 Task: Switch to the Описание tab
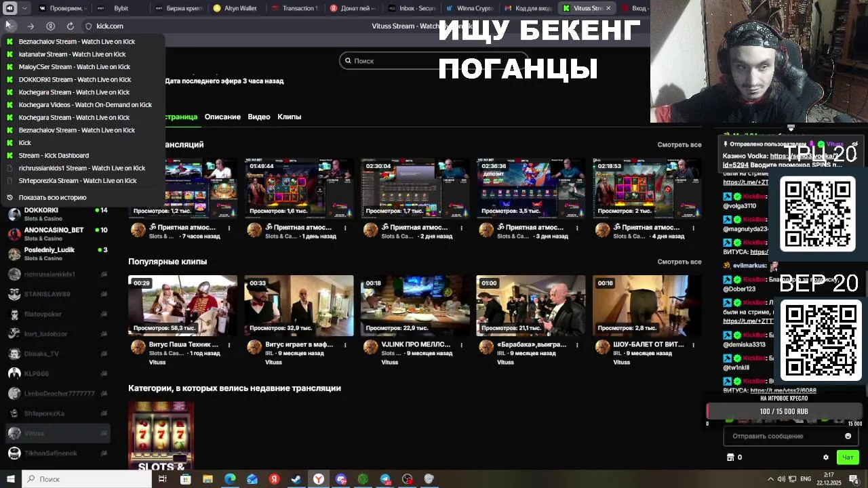(x=222, y=117)
